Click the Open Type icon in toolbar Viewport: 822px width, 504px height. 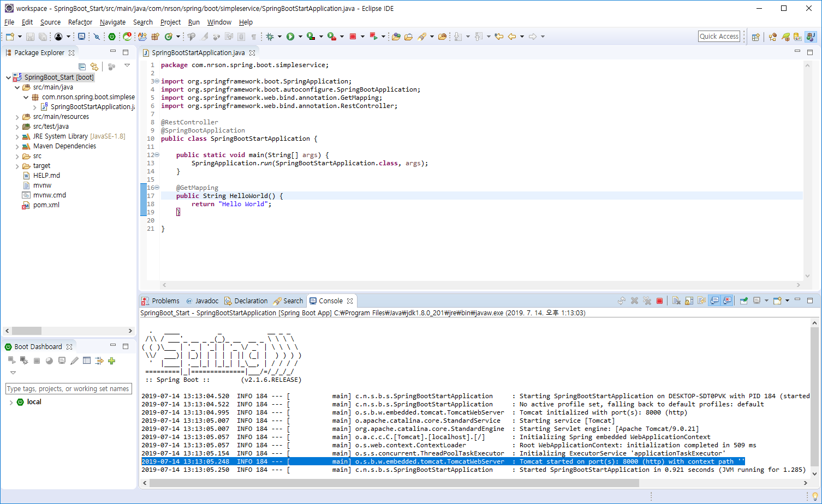396,37
